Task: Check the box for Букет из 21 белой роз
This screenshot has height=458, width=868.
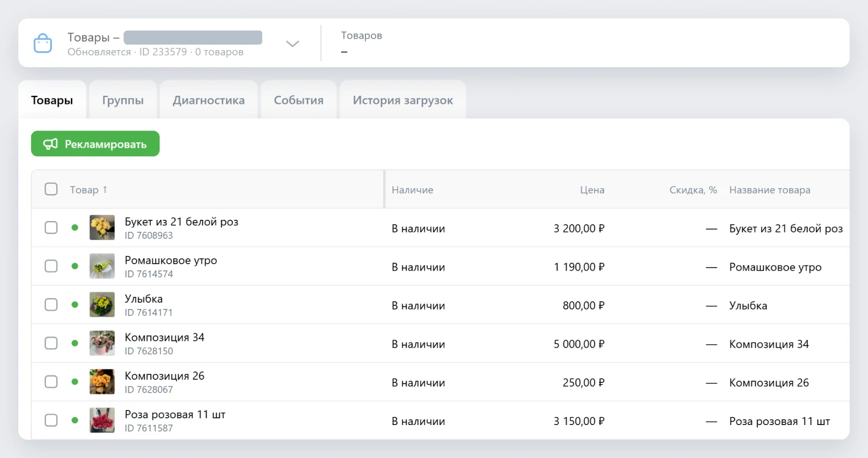Action: [x=51, y=228]
